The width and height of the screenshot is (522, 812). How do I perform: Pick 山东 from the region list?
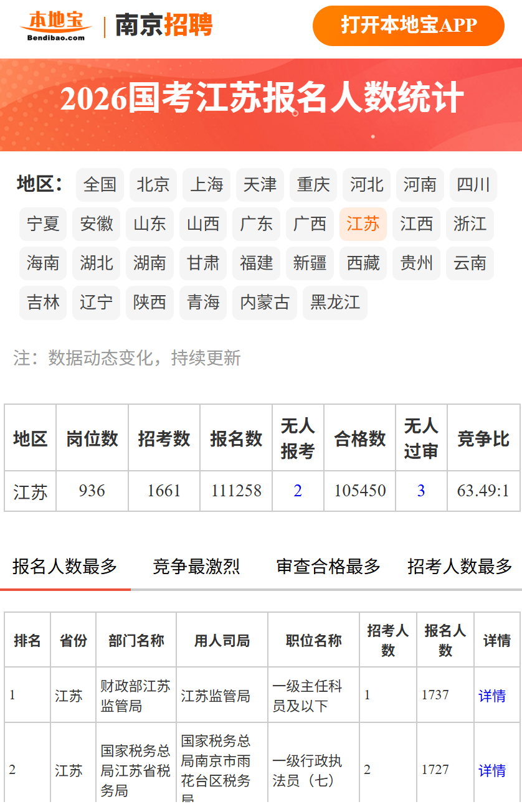150,224
